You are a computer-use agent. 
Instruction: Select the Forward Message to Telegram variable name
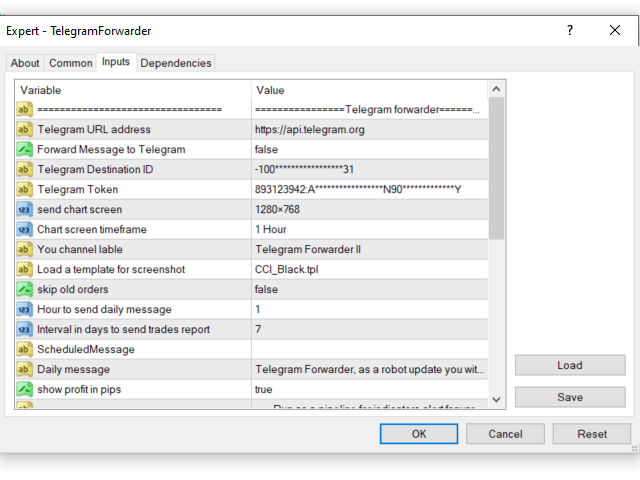[111, 150]
